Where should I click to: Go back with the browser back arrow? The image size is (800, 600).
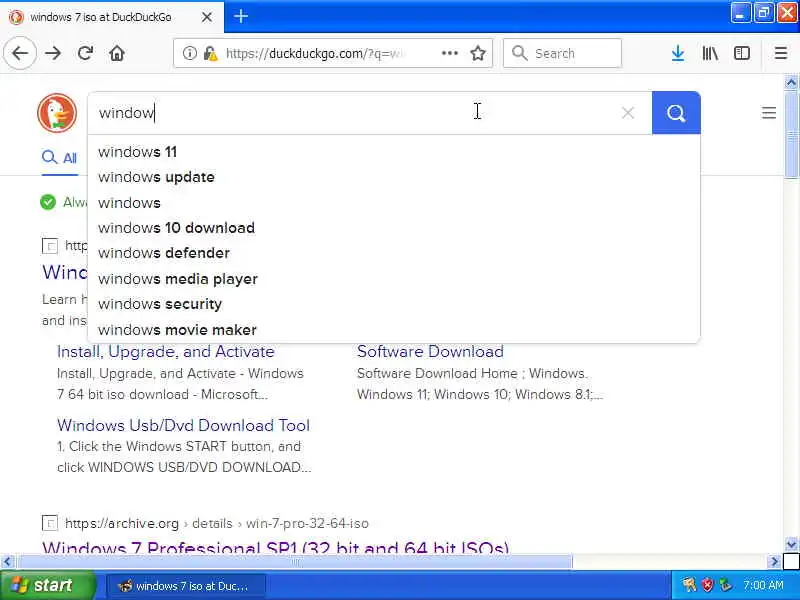[20, 53]
